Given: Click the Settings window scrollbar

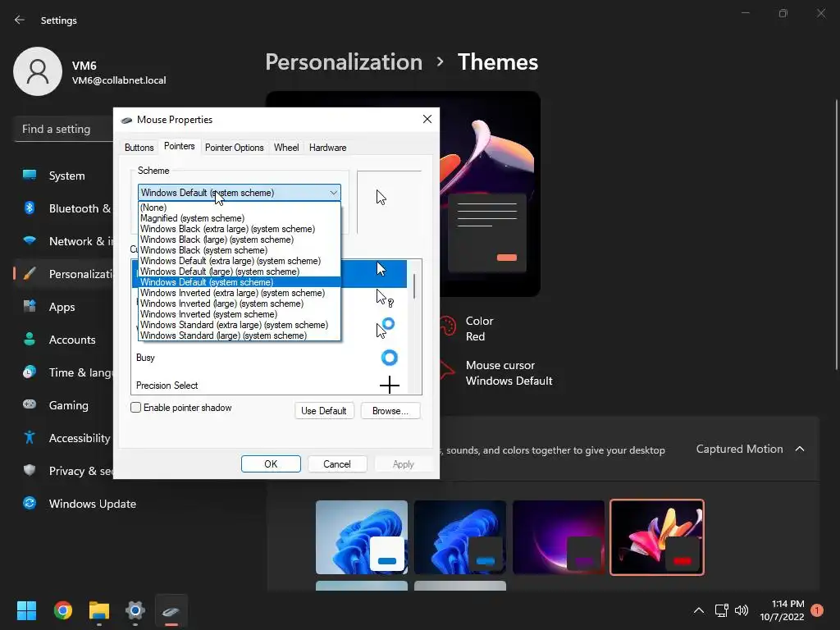Looking at the screenshot, I should [x=836, y=234].
